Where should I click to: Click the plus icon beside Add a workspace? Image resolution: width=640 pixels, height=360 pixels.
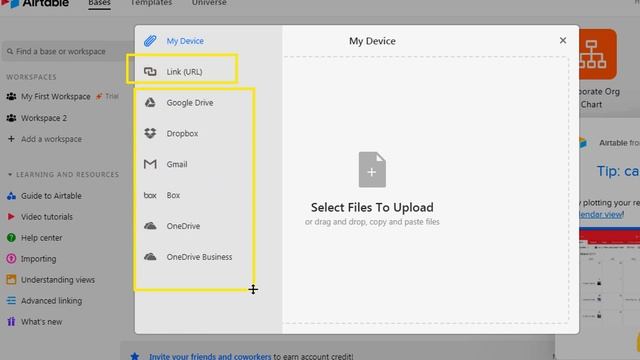click(x=11, y=139)
